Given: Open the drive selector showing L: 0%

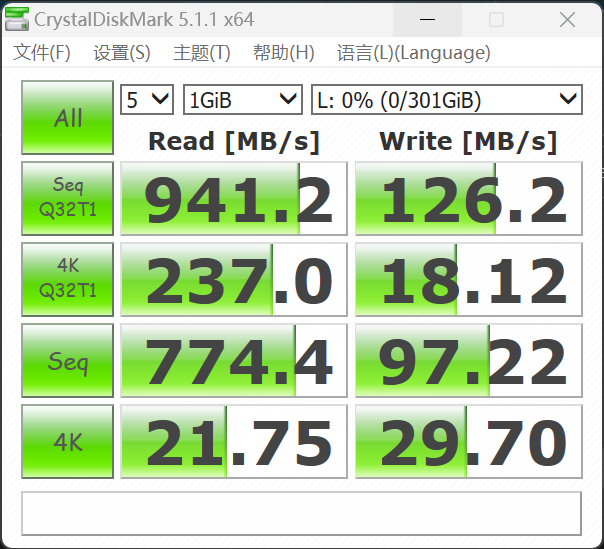Looking at the screenshot, I should pos(447,100).
